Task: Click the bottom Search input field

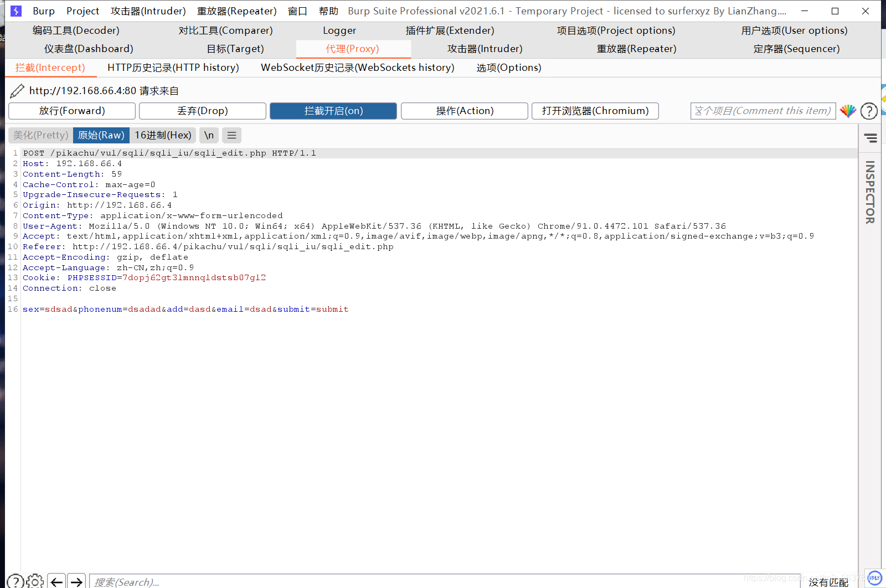Action: coord(445,581)
